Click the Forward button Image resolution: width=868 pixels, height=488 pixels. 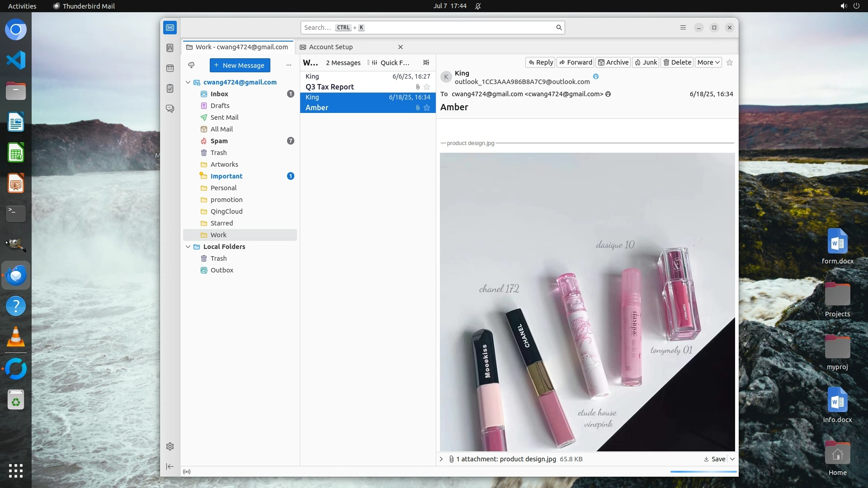(576, 62)
